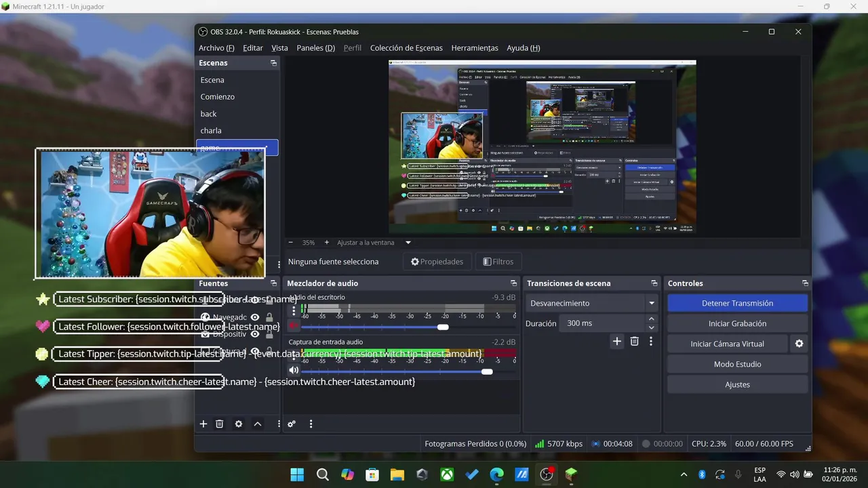Open Propiedades of the selected source
868x488 pixels.
pos(437,262)
